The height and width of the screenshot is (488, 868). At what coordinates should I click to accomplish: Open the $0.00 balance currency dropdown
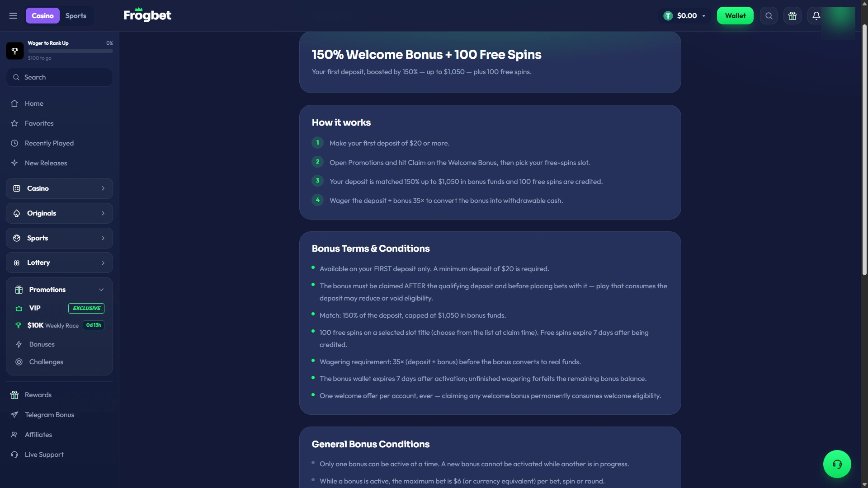point(685,16)
